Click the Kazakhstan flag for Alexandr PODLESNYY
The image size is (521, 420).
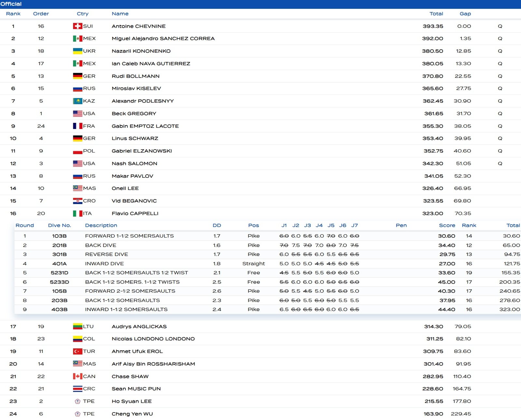77,101
